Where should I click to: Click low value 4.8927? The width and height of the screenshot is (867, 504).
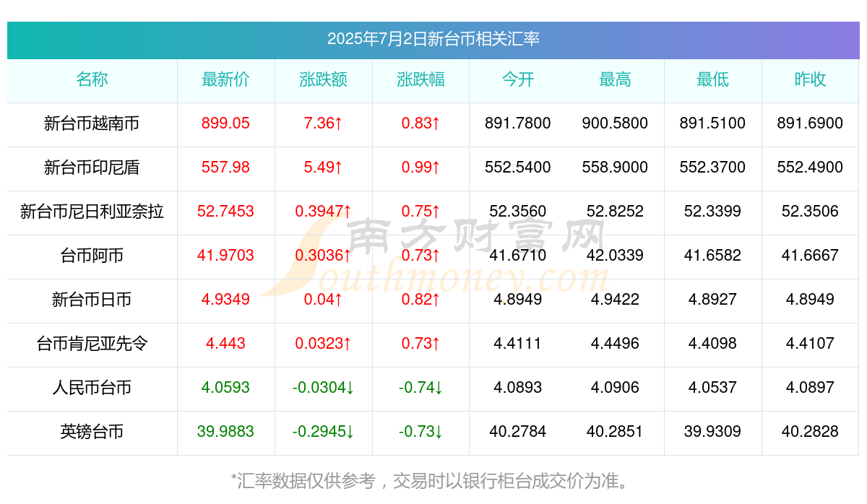(712, 300)
